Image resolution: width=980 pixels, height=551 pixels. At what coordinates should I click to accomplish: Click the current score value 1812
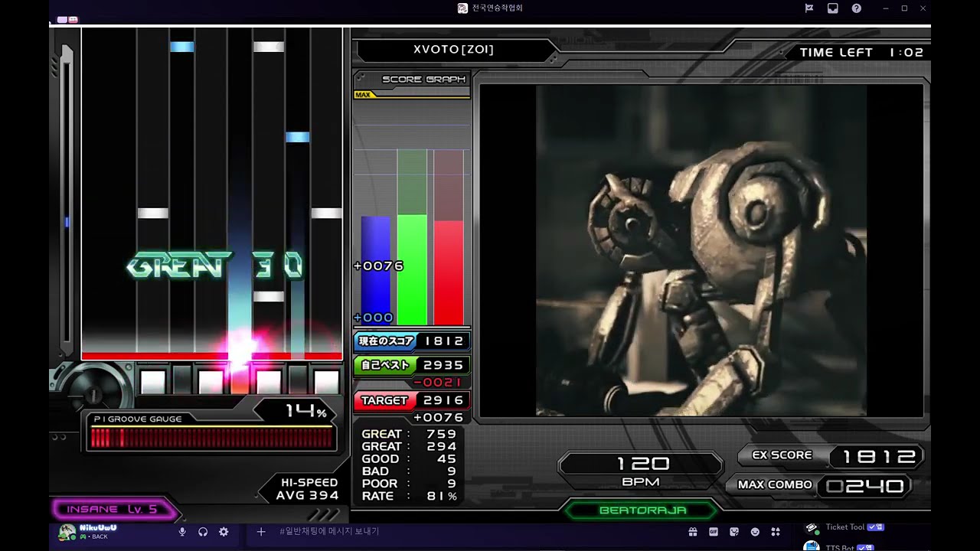pyautogui.click(x=444, y=341)
